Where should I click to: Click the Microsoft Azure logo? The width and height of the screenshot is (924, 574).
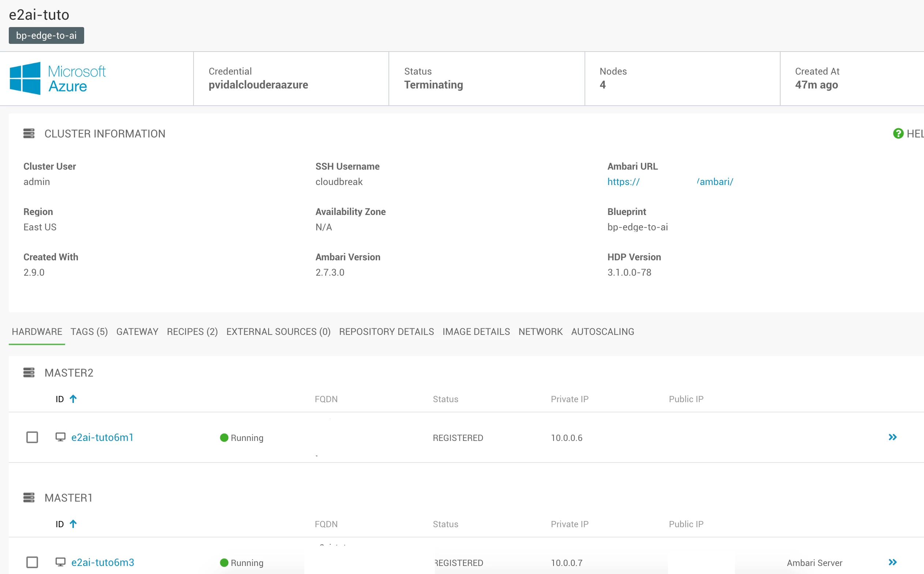[58, 79]
